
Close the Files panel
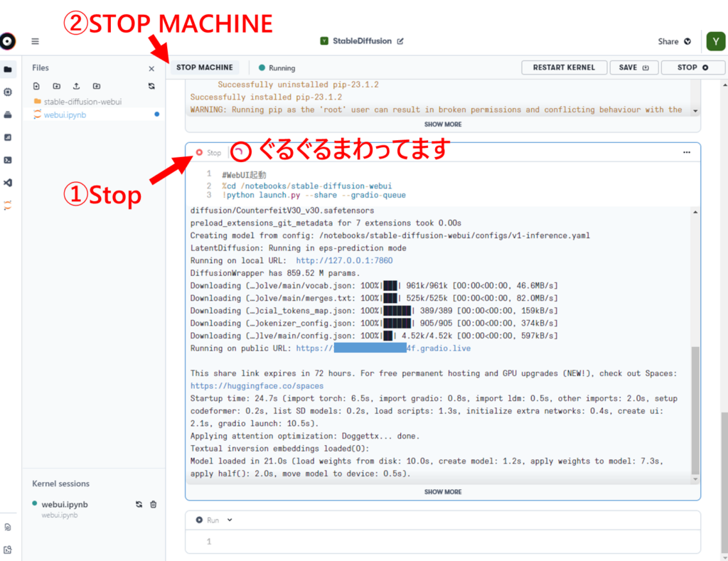click(x=151, y=68)
